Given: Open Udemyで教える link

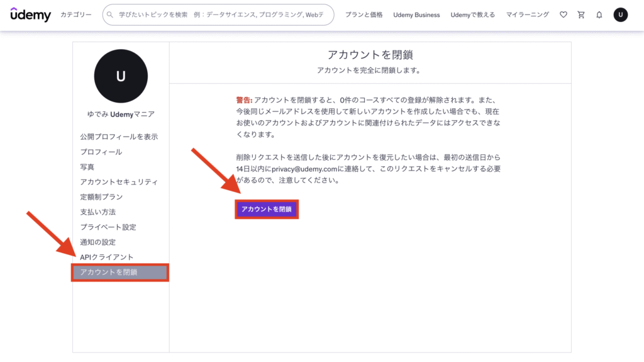Looking at the screenshot, I should pyautogui.click(x=472, y=14).
